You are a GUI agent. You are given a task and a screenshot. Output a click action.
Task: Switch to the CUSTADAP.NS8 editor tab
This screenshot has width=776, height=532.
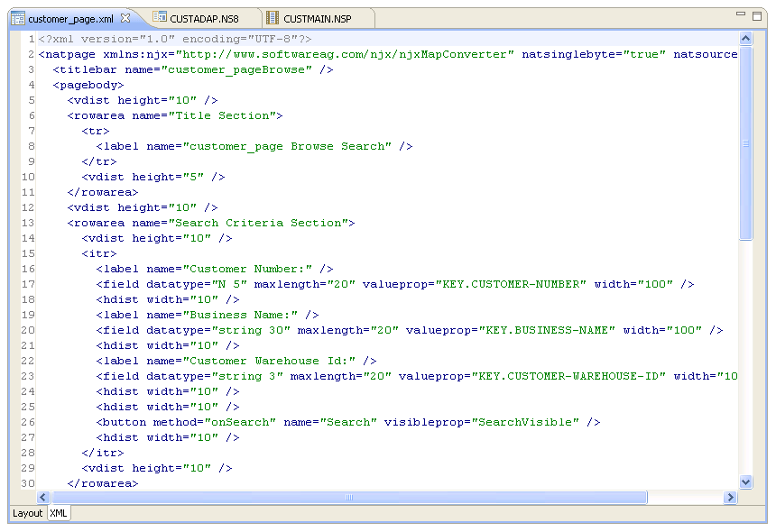pos(208,18)
